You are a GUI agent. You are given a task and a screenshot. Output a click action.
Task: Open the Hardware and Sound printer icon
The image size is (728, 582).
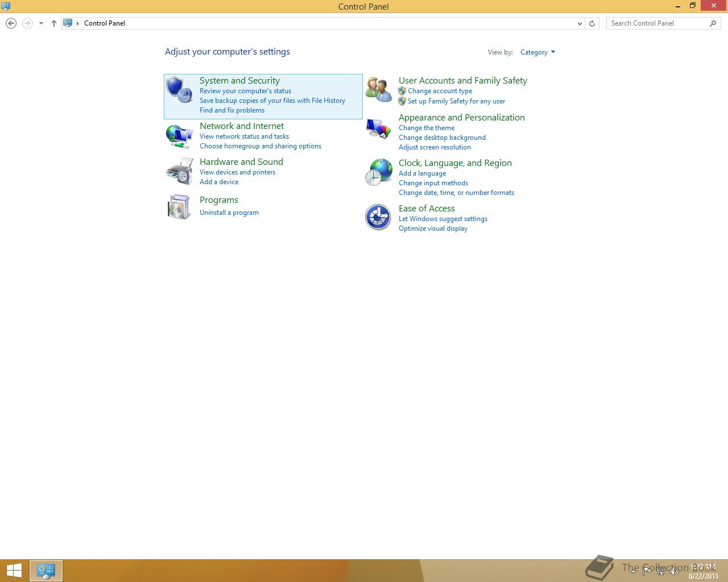click(179, 171)
